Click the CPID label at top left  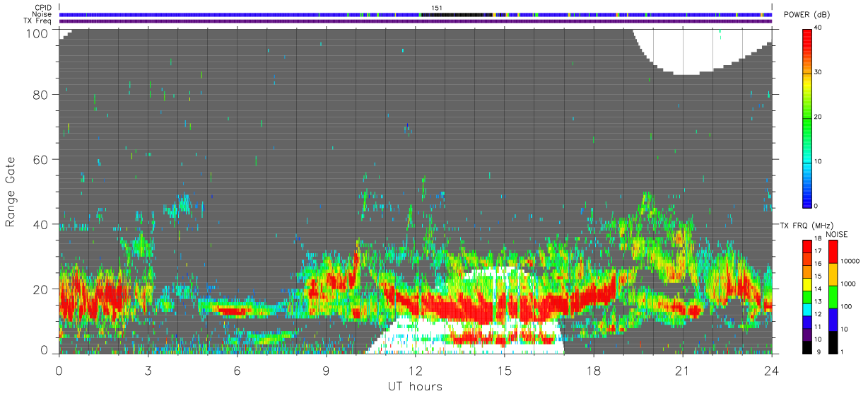pyautogui.click(x=43, y=8)
